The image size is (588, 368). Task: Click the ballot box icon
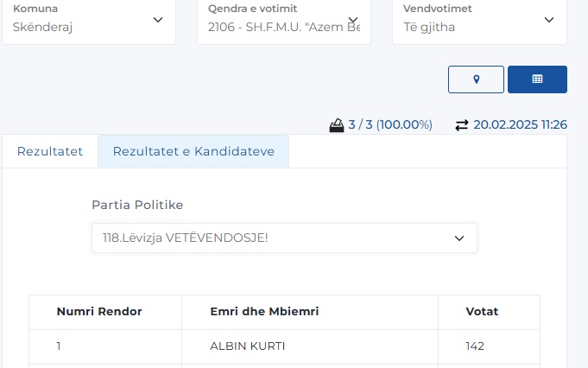click(x=337, y=125)
